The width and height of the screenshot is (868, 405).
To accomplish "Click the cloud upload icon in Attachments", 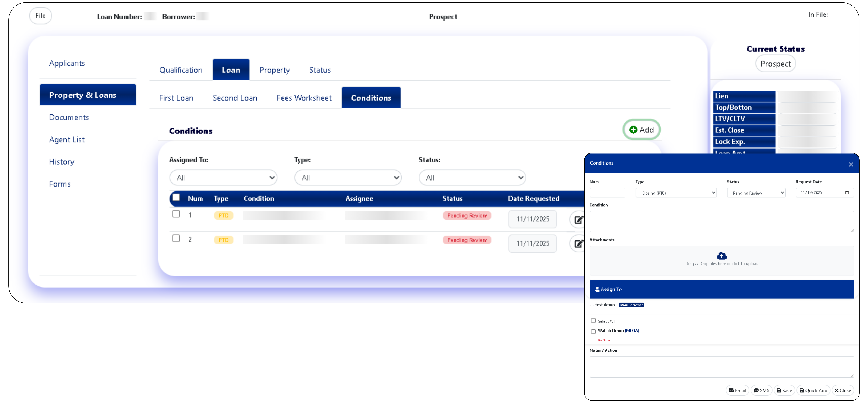I will (x=722, y=256).
